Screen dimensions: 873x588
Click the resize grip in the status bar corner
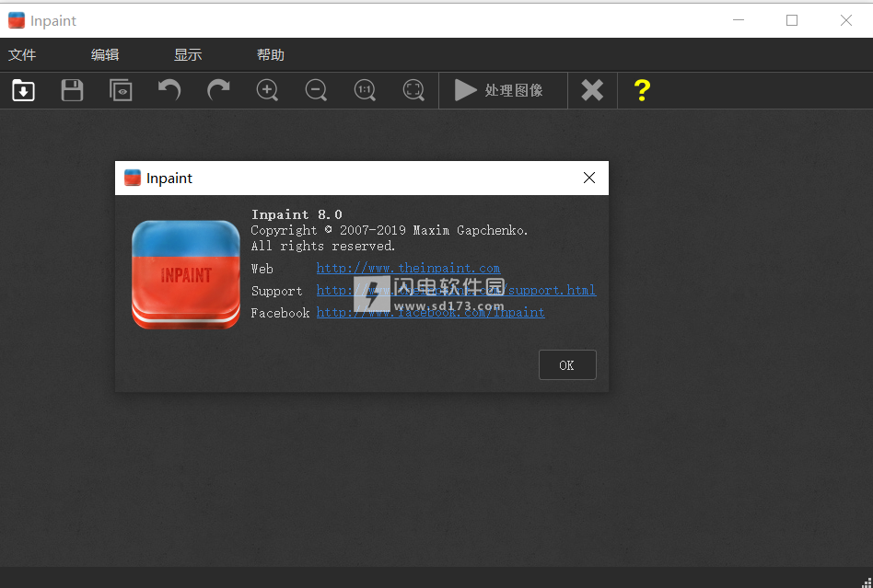pos(867,582)
